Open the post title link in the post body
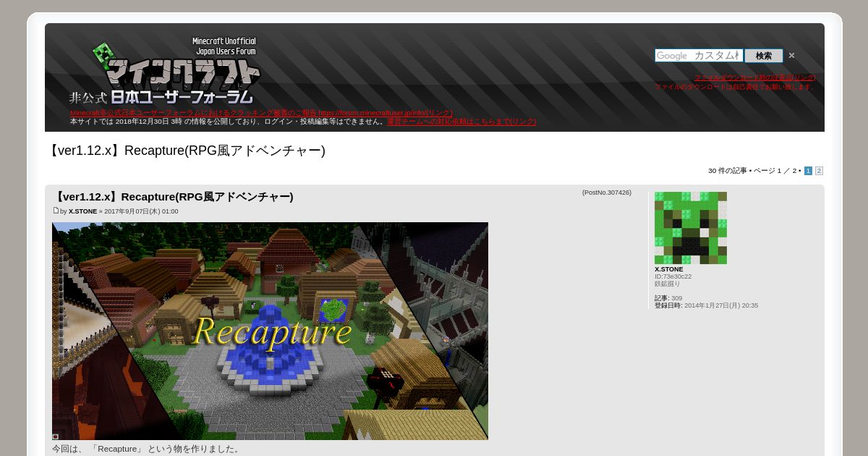Screen dimensions: 868x456 [173, 197]
